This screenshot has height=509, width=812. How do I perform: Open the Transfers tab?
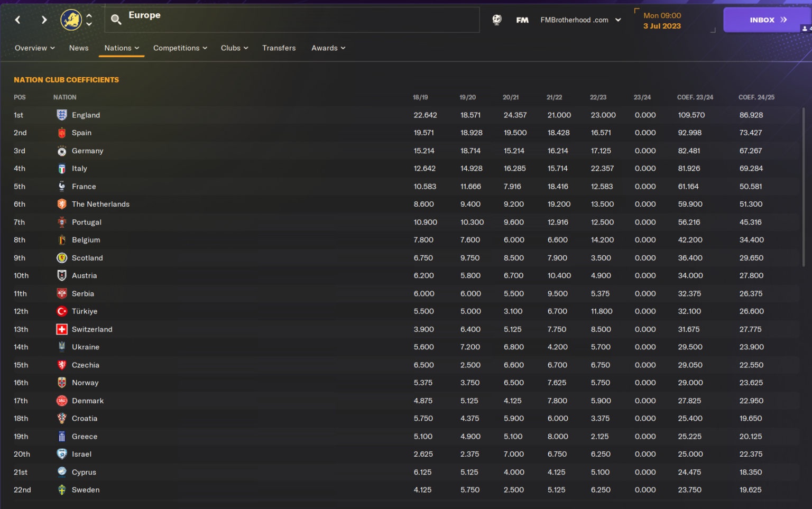tap(279, 48)
